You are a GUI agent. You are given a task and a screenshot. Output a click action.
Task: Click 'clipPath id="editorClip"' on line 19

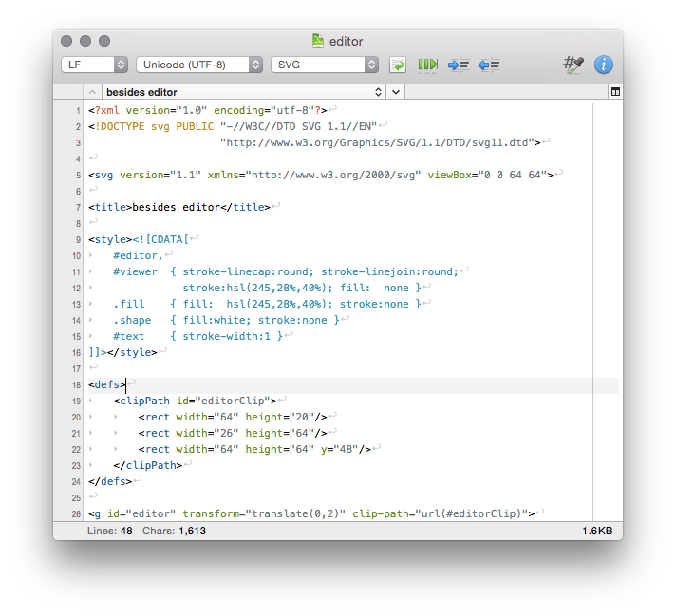[195, 401]
